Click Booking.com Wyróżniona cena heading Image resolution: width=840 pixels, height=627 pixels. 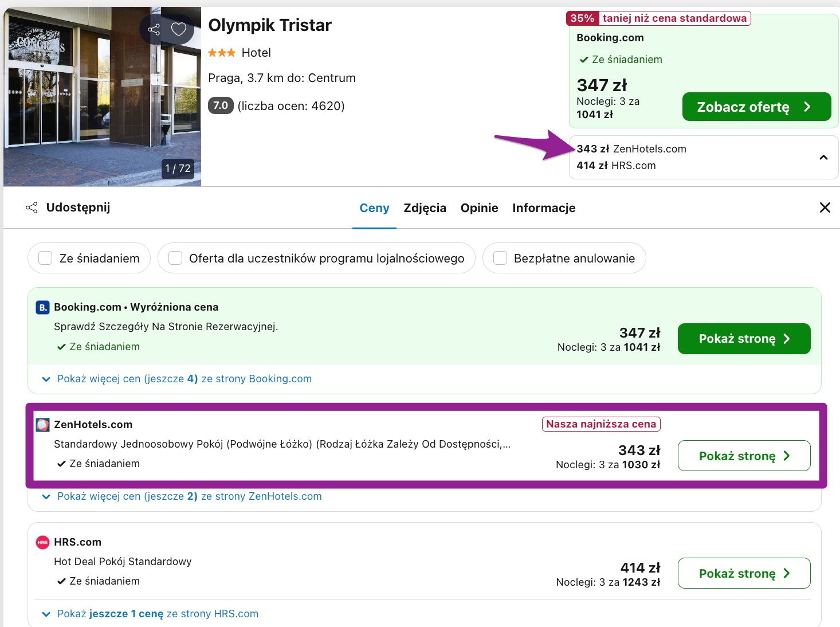coord(136,307)
